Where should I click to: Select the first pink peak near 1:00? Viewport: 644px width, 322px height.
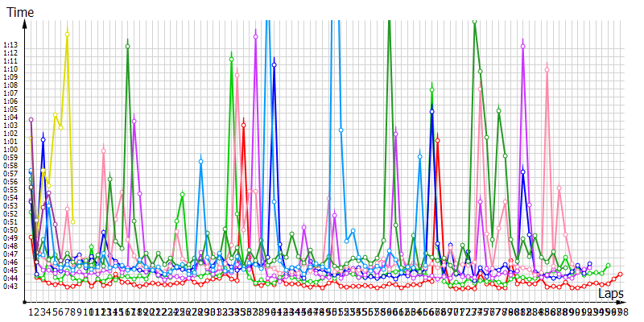click(x=104, y=150)
